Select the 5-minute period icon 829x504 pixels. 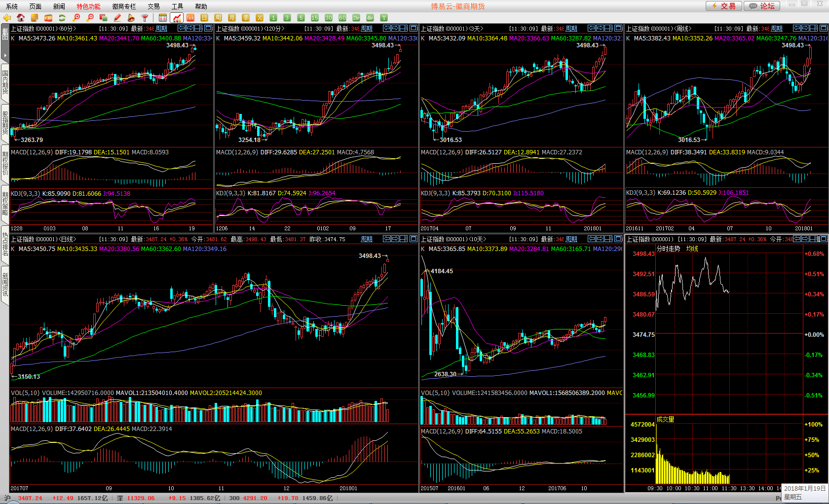tap(301, 18)
